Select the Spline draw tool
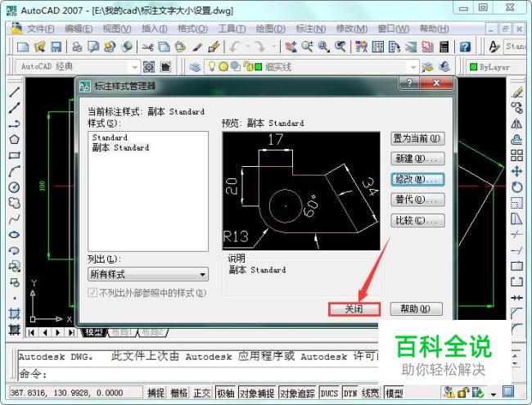 point(14,219)
